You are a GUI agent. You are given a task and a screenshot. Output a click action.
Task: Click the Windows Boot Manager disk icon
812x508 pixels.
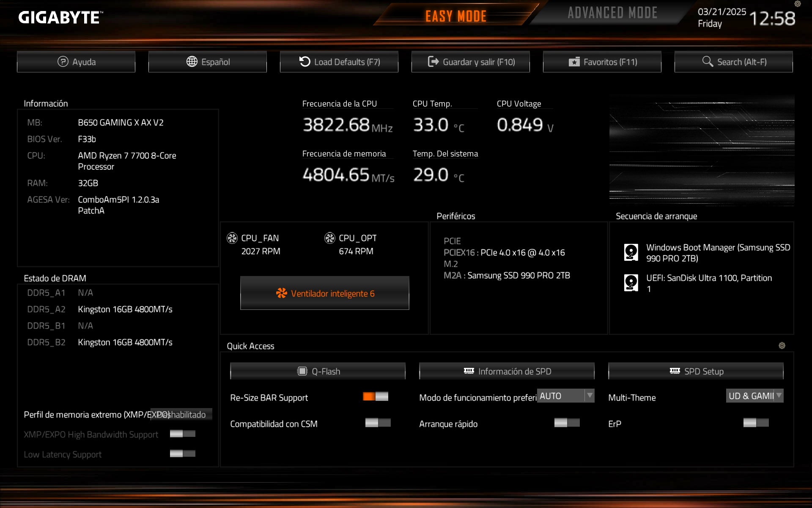pos(631,252)
